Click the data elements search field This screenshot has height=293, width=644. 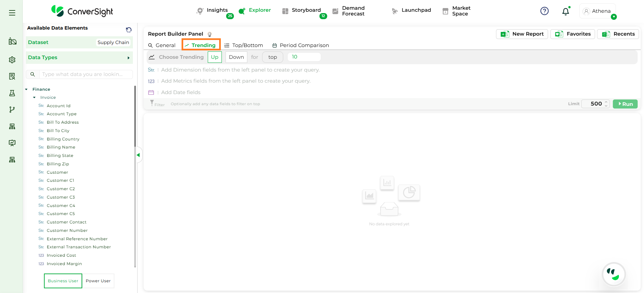pyautogui.click(x=85, y=74)
